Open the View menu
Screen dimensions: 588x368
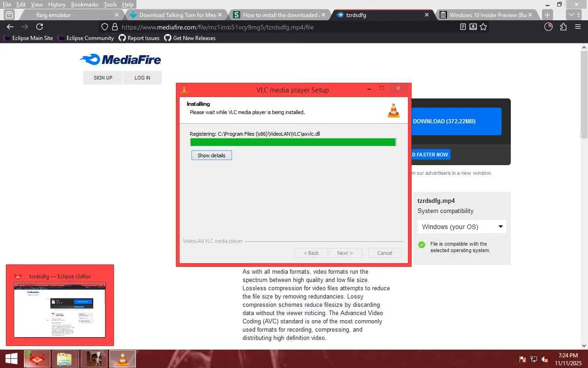(x=37, y=4)
